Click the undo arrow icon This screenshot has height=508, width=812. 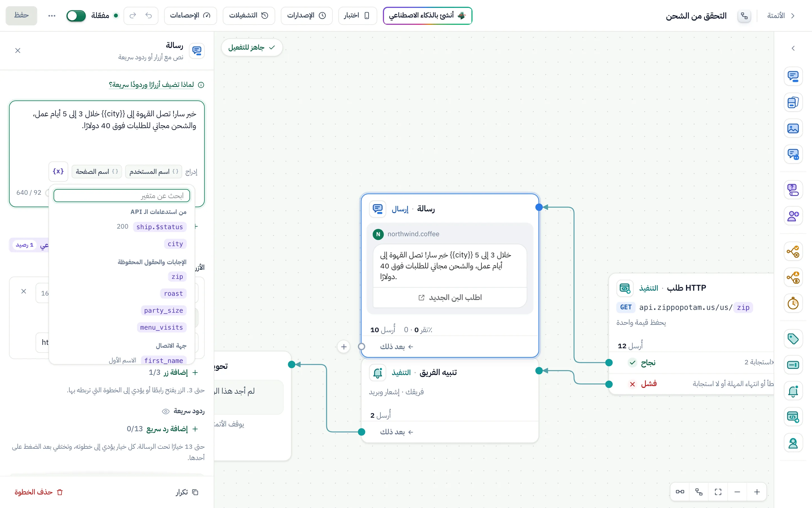(149, 16)
